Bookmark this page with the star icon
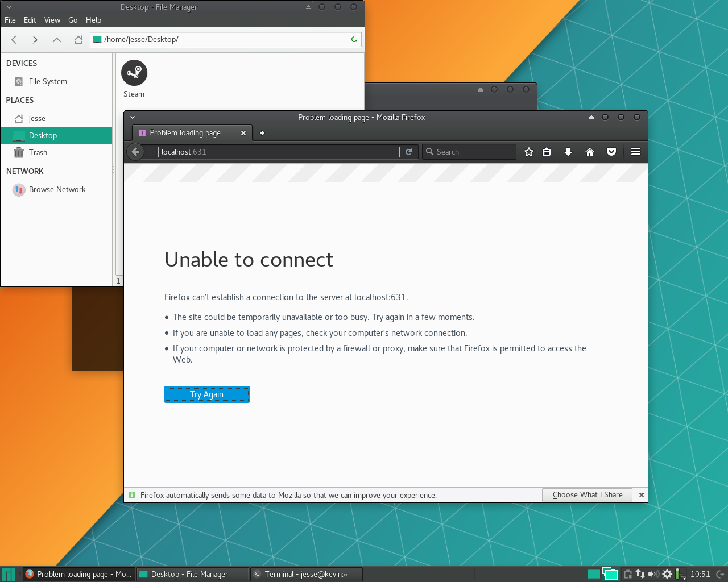 click(529, 152)
